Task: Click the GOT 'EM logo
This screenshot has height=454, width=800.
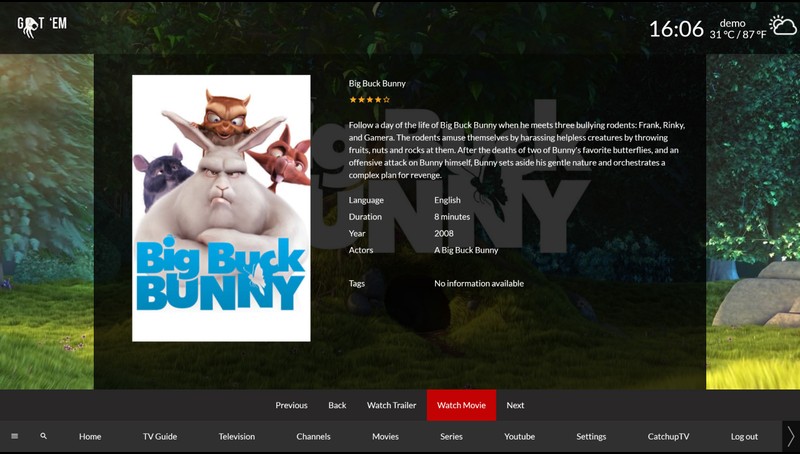Action: pos(42,27)
